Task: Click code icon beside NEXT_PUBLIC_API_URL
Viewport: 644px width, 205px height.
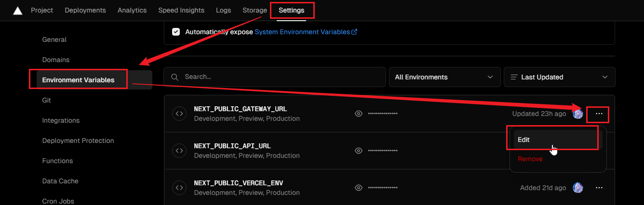Action: (x=179, y=151)
